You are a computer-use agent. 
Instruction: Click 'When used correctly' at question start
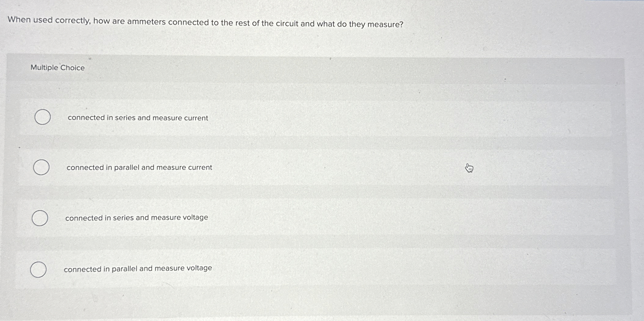pyautogui.click(x=49, y=20)
